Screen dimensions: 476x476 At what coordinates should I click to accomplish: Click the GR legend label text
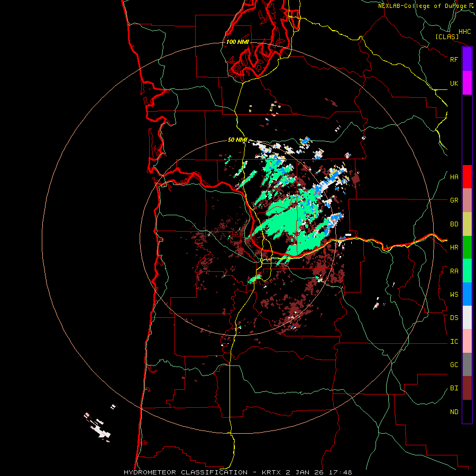(x=454, y=200)
